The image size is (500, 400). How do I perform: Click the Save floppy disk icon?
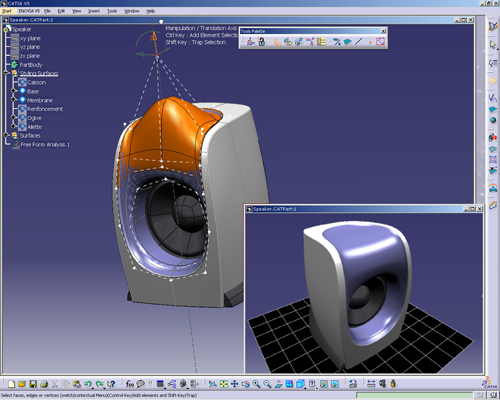(33, 384)
